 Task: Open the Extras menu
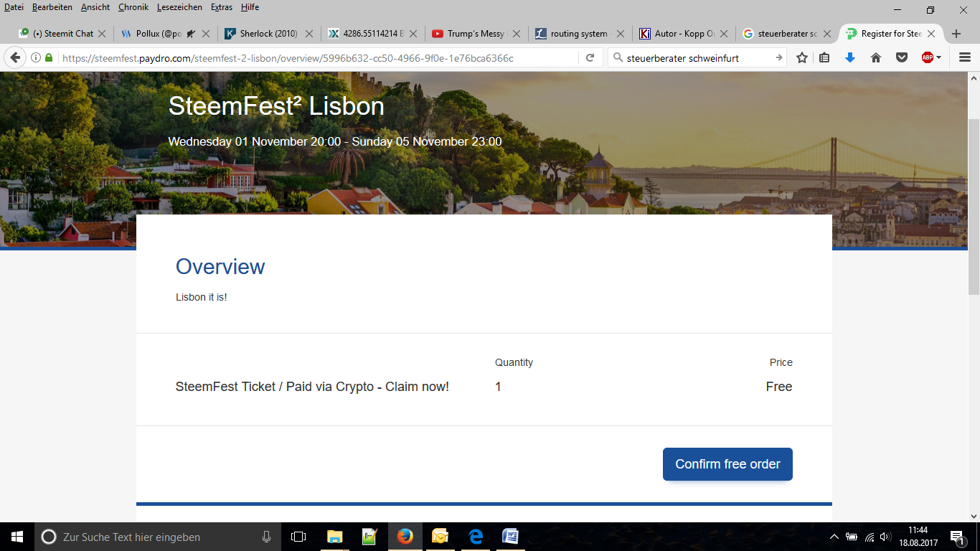[x=222, y=7]
